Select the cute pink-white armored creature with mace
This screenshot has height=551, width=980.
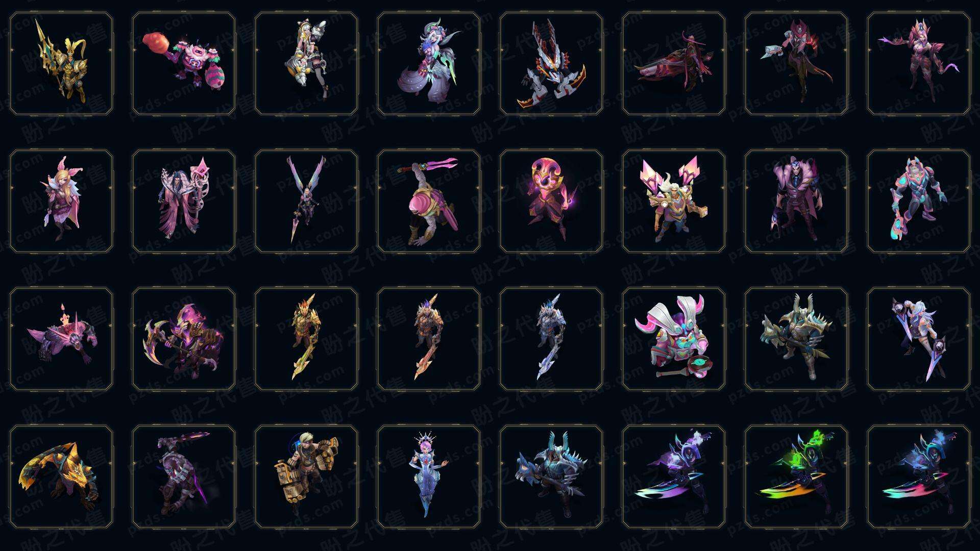pos(674,339)
